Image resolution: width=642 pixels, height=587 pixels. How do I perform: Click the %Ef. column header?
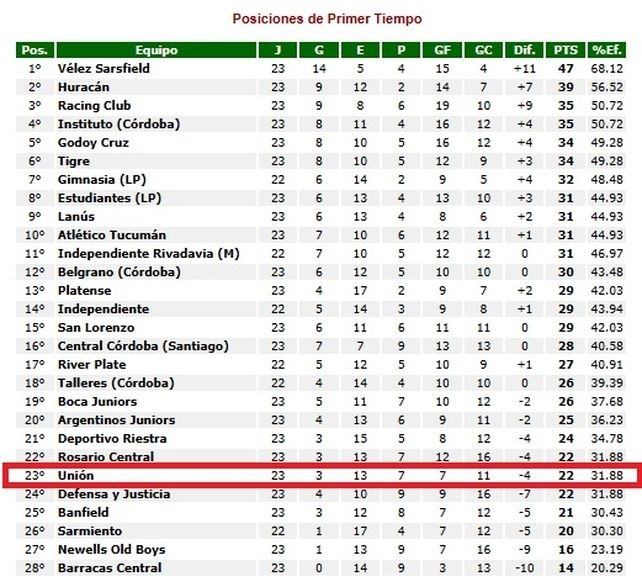(603, 50)
